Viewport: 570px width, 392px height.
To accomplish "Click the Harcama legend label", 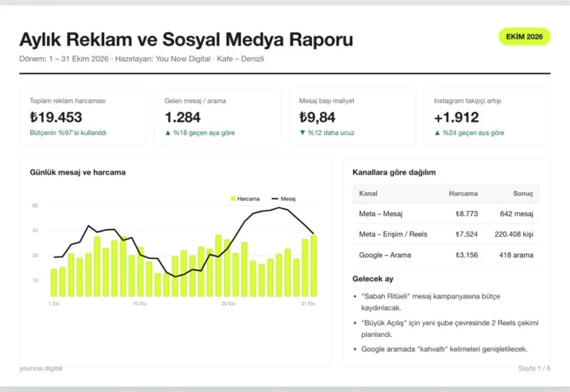I will (x=248, y=199).
